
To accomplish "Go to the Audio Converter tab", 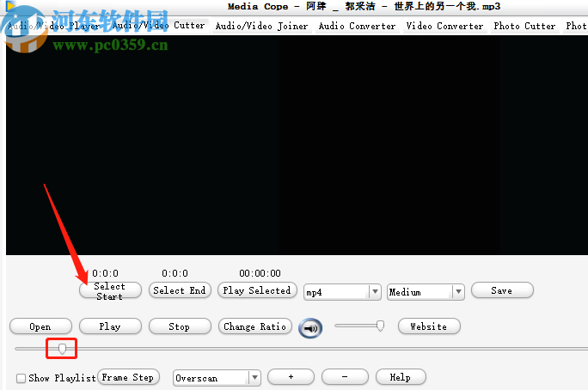I will [357, 27].
